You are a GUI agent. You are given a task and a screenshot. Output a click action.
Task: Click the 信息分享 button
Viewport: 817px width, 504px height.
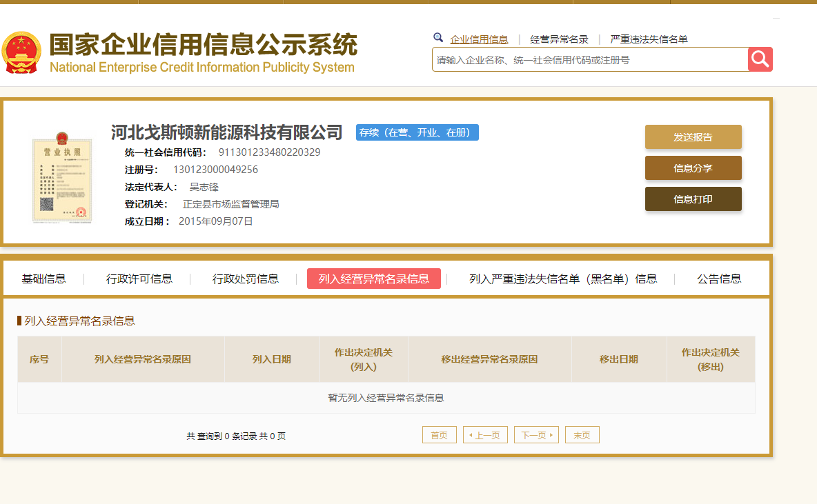(693, 168)
